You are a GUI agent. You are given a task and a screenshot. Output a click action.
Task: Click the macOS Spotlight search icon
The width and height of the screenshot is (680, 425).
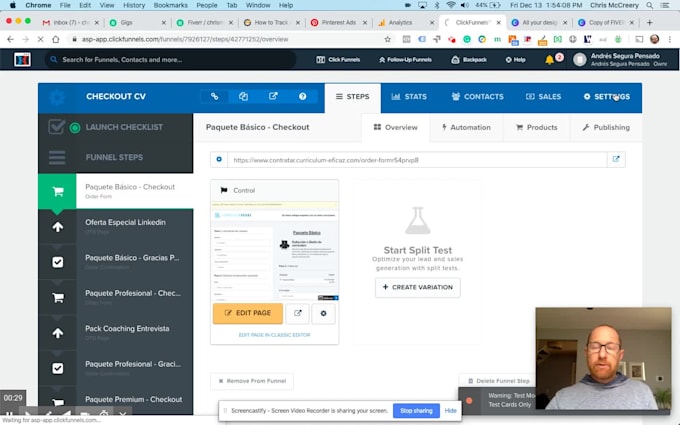click(649, 5)
